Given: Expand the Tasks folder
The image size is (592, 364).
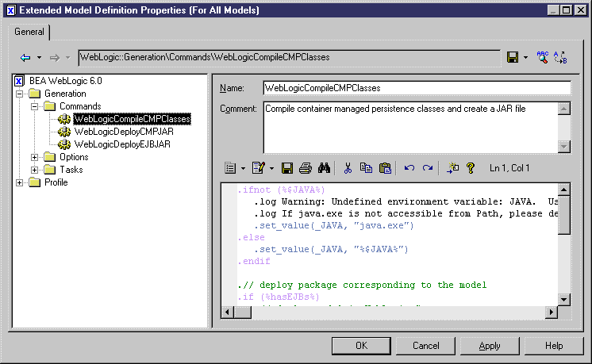Looking at the screenshot, I should [x=34, y=170].
